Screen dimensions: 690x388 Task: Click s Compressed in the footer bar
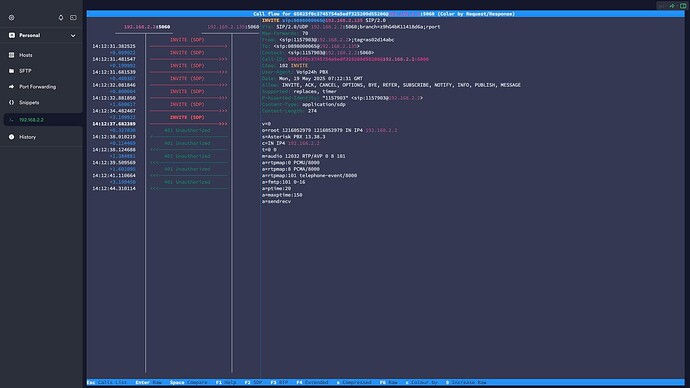[354, 382]
